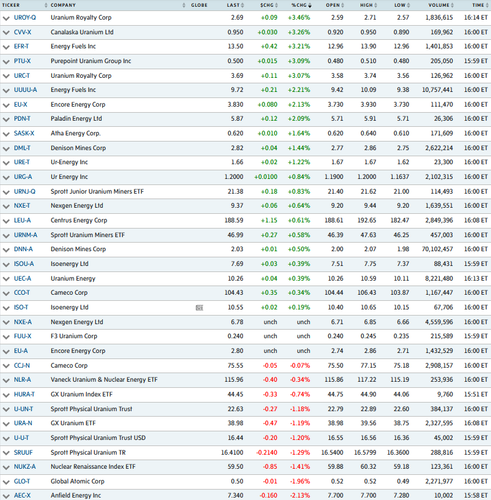Screen dimensions: 491x500
Task: Expand the CVV-X row chevron
Action: point(6,33)
